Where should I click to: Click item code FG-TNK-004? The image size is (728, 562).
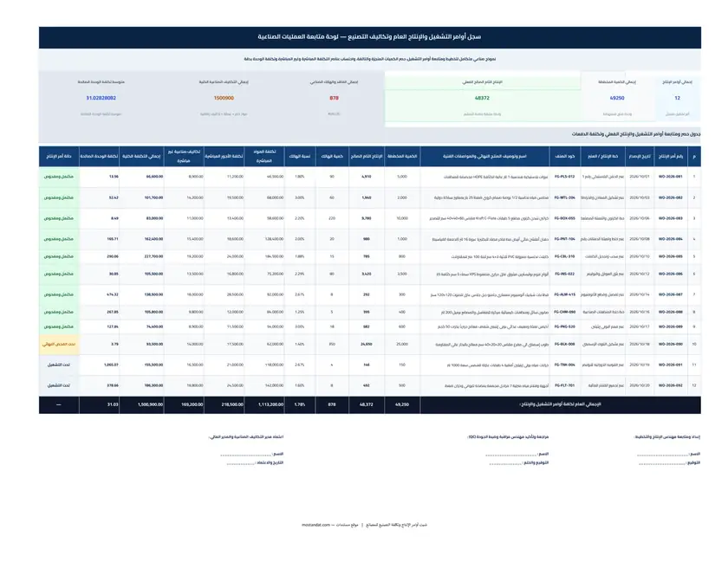pos(564,365)
